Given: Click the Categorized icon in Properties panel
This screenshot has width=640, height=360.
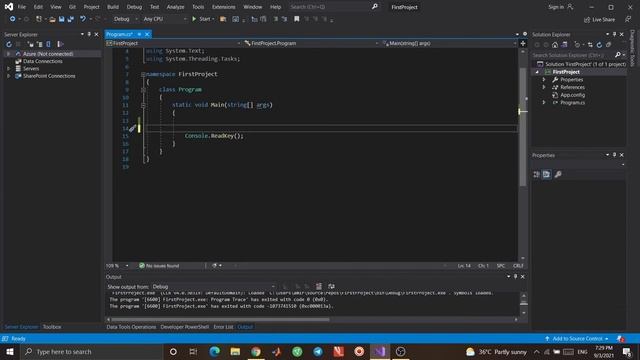Looking at the screenshot, I should pyautogui.click(x=537, y=175).
